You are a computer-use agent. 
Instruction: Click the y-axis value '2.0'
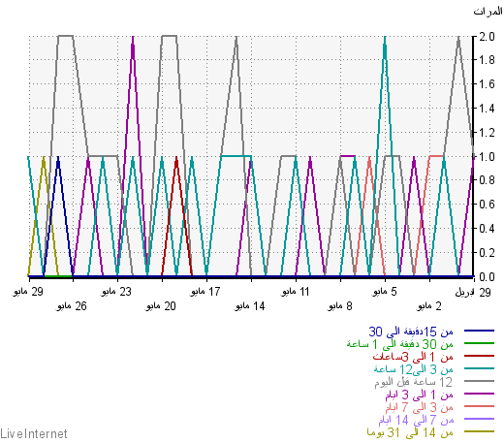click(487, 37)
